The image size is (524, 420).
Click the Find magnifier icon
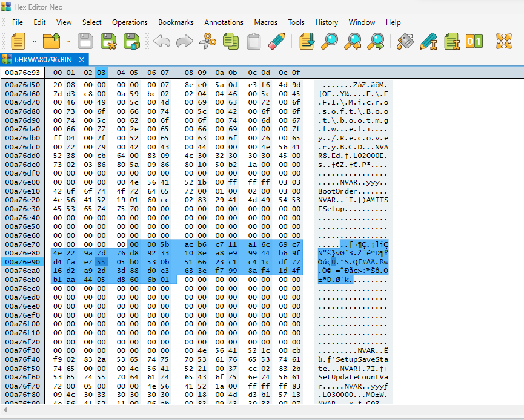pyautogui.click(x=330, y=41)
